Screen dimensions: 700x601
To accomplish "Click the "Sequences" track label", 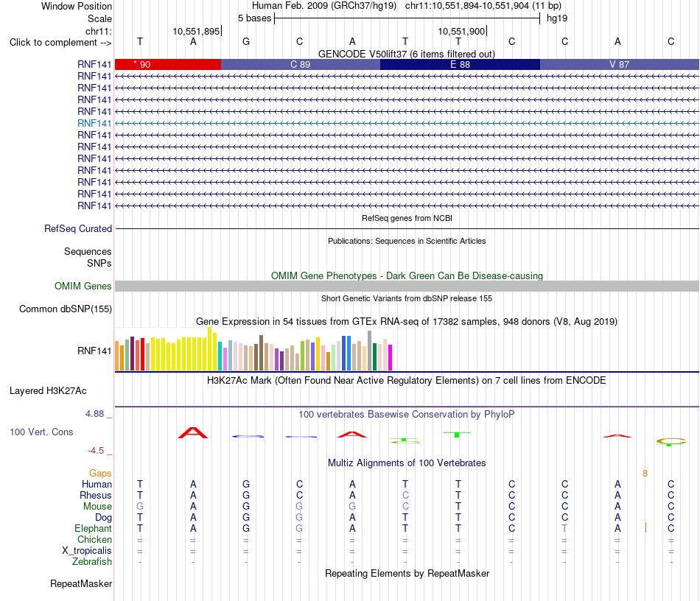I will pos(88,251).
